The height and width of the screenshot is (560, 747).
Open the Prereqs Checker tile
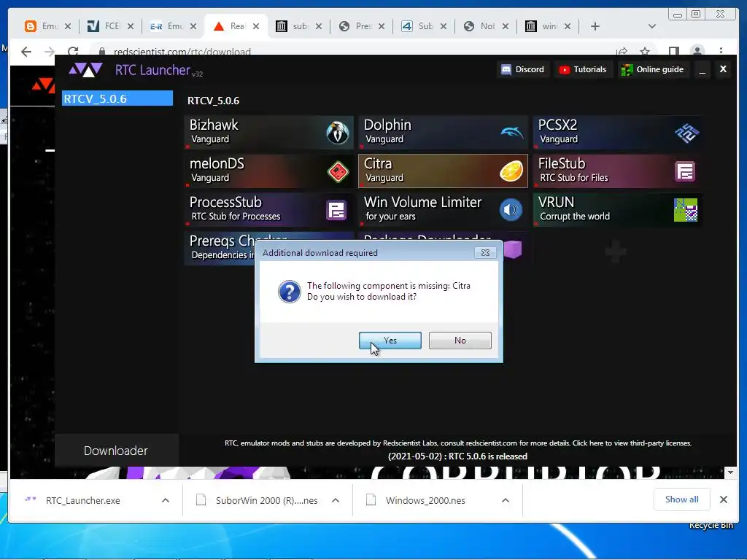click(219, 248)
